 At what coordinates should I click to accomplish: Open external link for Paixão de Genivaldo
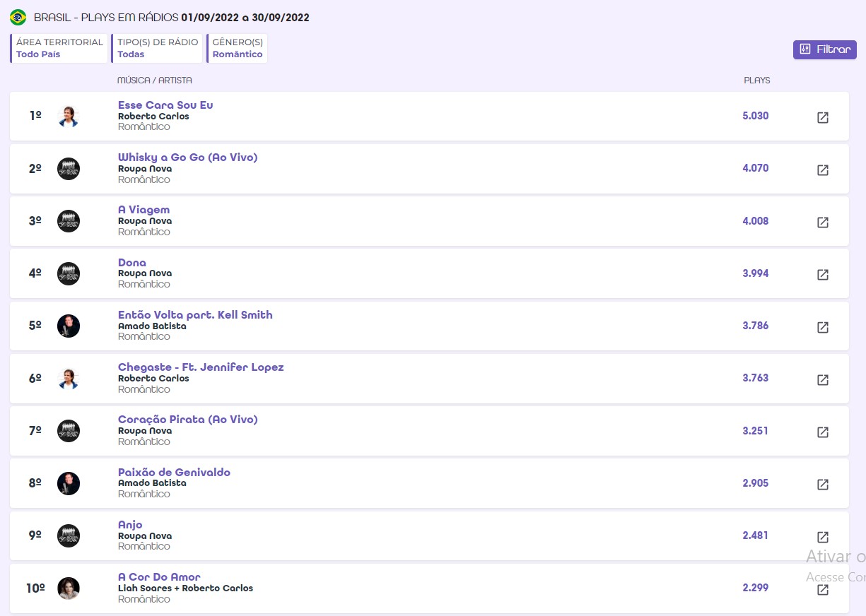point(823,485)
